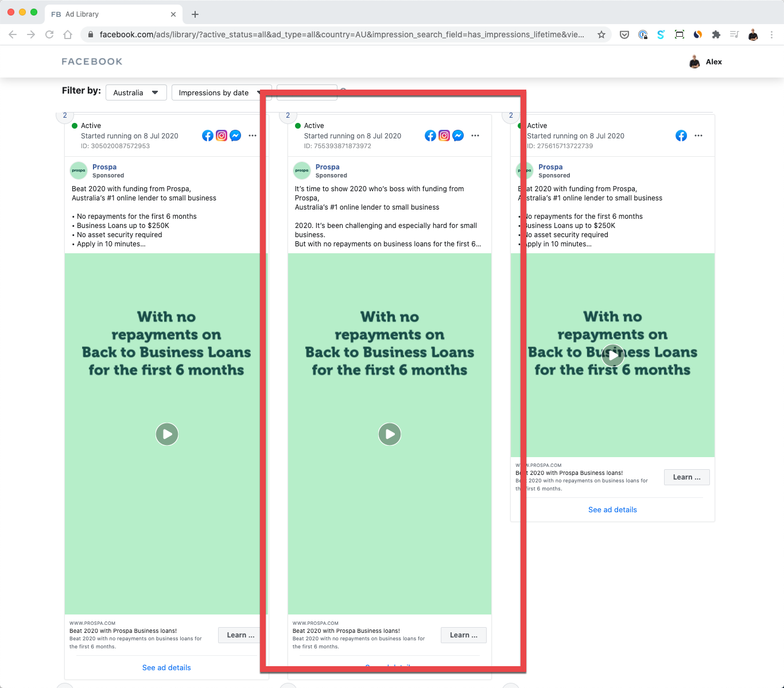Click Facebook platform icon on ad ID 275615713722739
This screenshot has width=784, height=688.
(681, 136)
